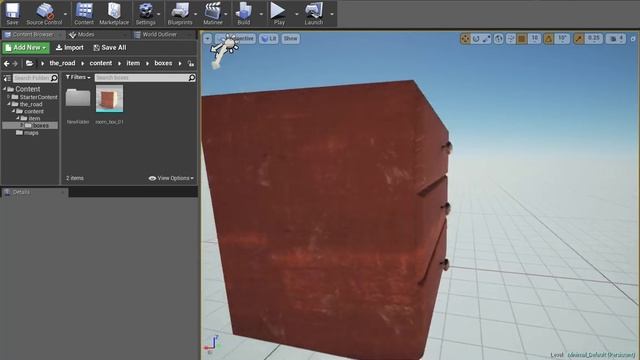Open the viewport Show menu
Screen dimensions: 640x360
(x=290, y=39)
